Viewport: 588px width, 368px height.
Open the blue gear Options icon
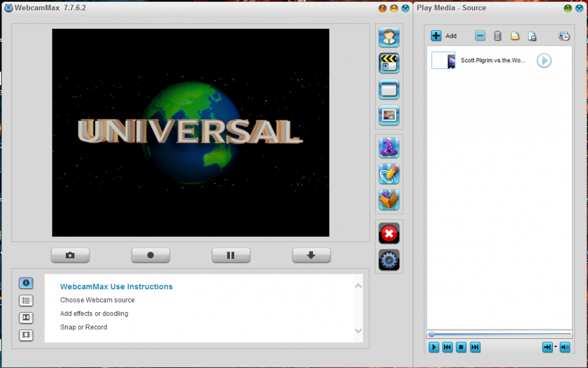click(389, 260)
